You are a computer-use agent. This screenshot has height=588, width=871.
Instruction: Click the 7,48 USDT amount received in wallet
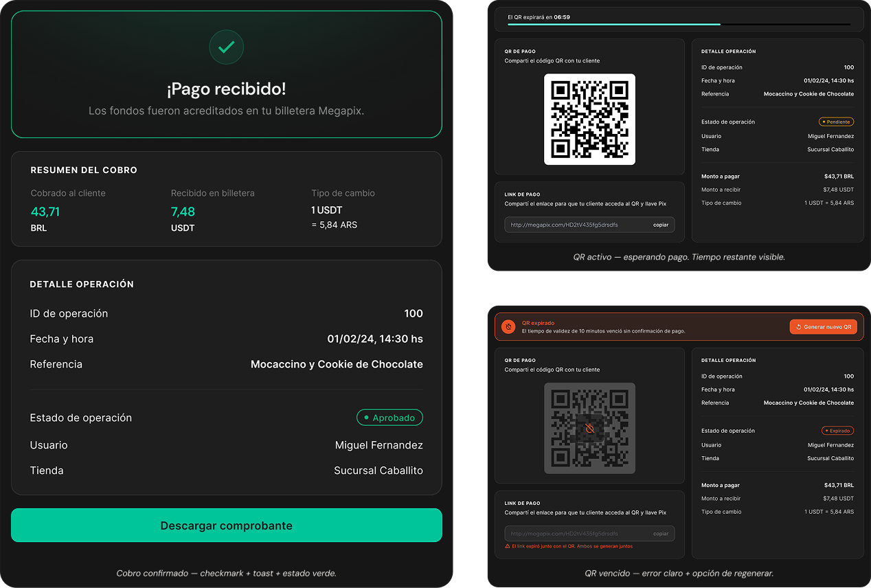coord(183,219)
